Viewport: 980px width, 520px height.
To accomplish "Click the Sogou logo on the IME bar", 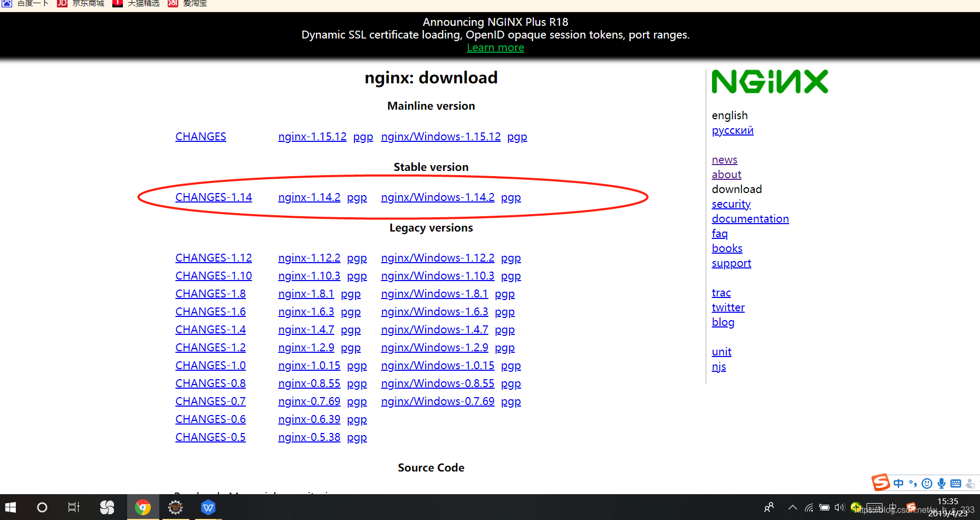I will (x=880, y=482).
